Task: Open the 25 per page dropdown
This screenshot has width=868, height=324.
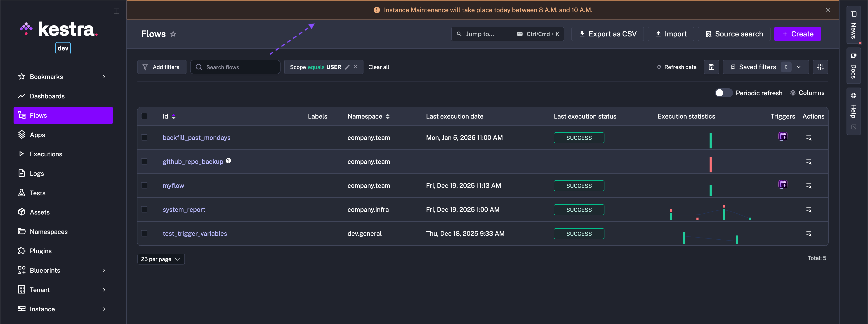Action: pos(161,259)
